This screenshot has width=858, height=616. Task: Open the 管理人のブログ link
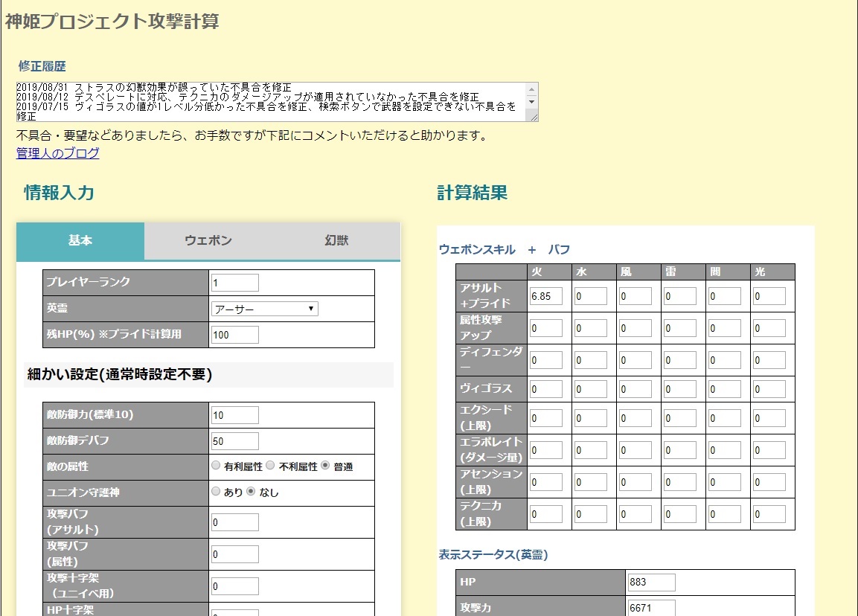coord(57,153)
